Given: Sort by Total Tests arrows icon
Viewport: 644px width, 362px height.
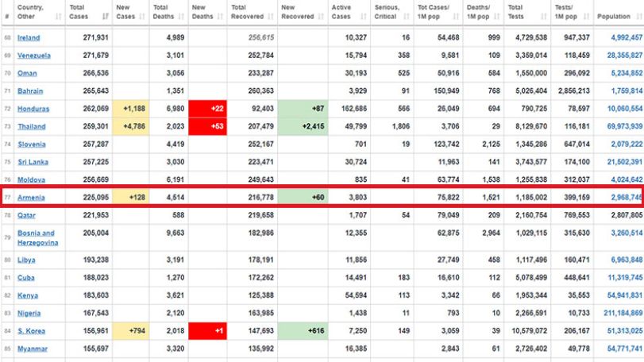Looking at the screenshot, I should (544, 17).
